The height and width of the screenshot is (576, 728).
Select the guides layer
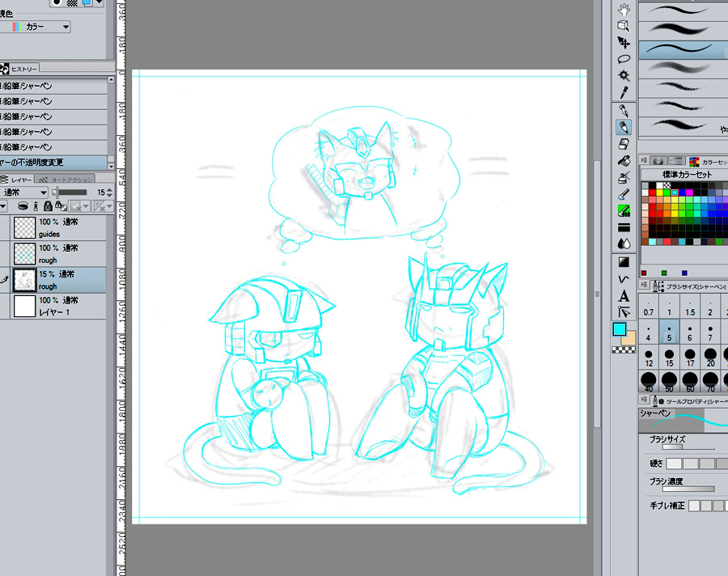tap(58, 227)
